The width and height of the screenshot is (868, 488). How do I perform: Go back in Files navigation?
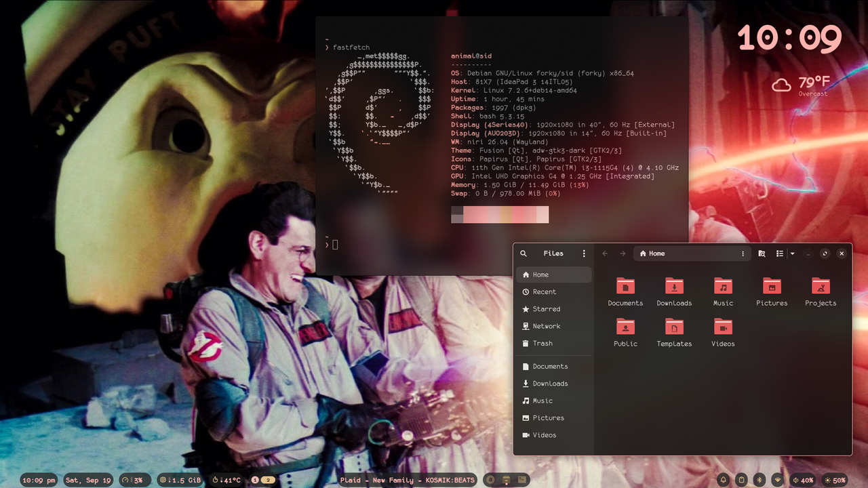pyautogui.click(x=605, y=253)
